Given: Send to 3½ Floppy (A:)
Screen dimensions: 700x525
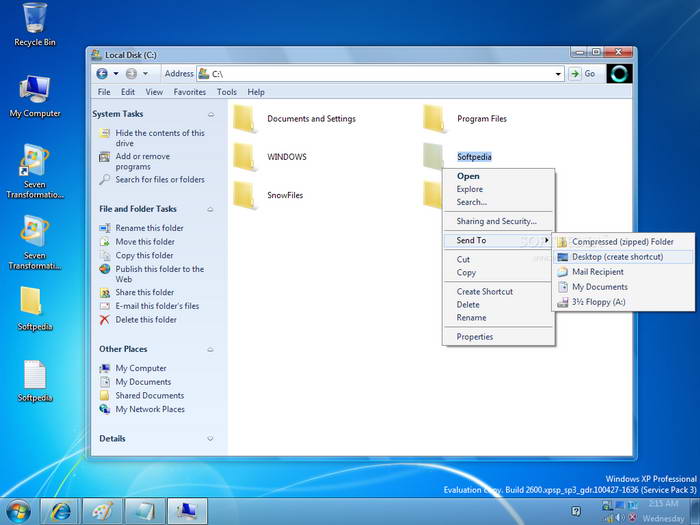Looking at the screenshot, I should [x=624, y=302].
